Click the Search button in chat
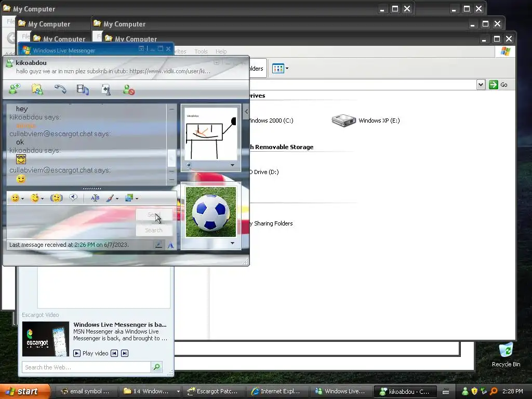The width and height of the screenshot is (532, 399). click(x=154, y=230)
